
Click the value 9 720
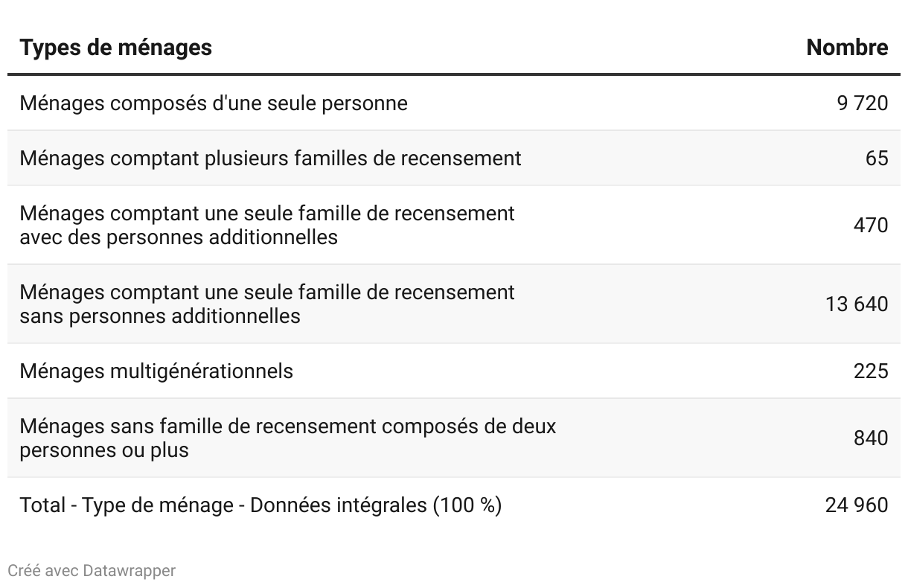(x=862, y=103)
